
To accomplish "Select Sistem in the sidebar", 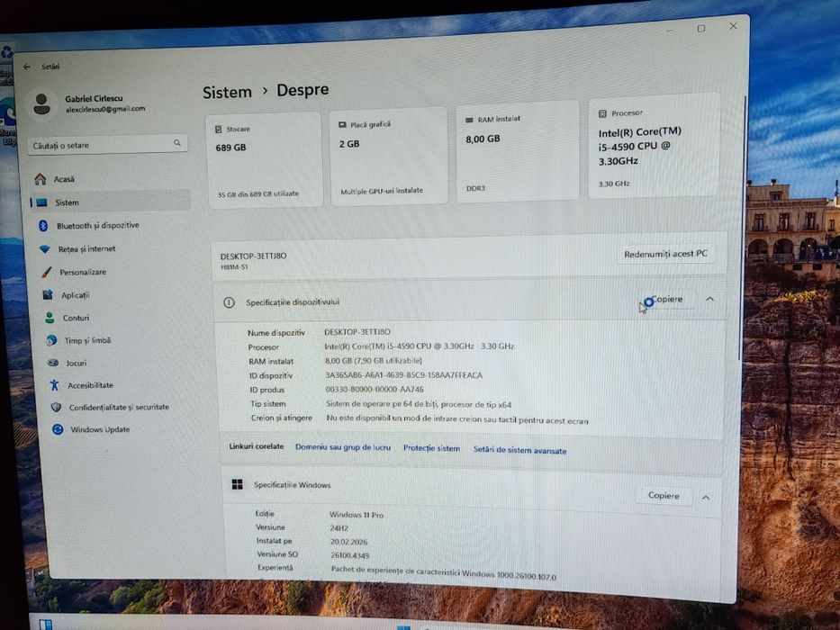I will point(110,202).
